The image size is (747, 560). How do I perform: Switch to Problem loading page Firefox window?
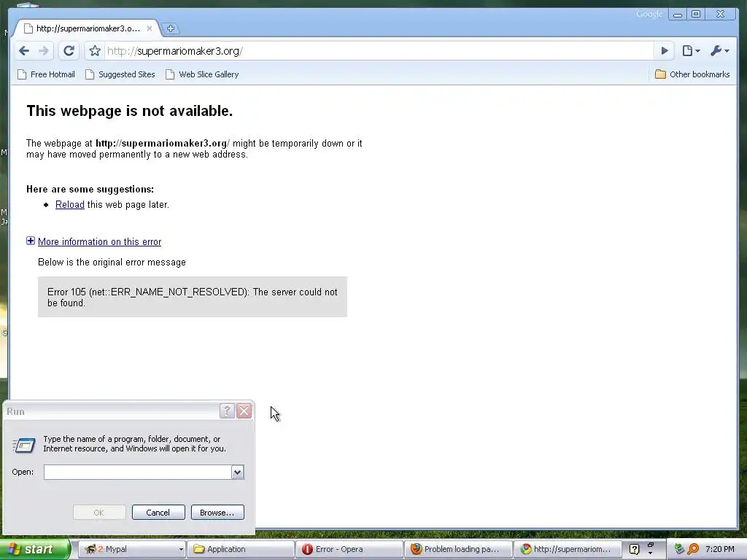[x=458, y=549]
